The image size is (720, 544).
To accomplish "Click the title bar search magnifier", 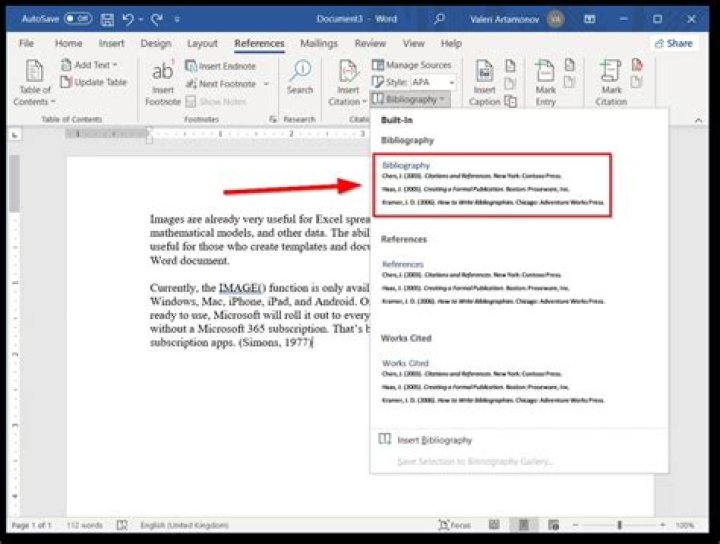I will point(439,19).
